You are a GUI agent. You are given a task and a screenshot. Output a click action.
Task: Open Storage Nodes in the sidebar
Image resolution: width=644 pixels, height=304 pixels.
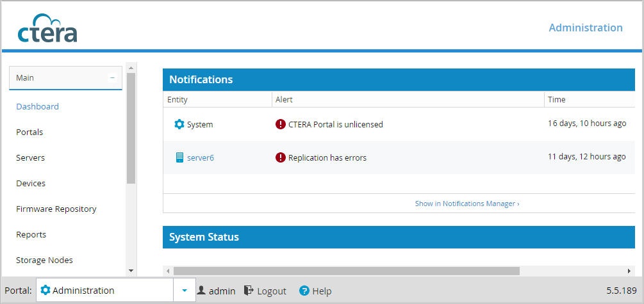point(44,260)
